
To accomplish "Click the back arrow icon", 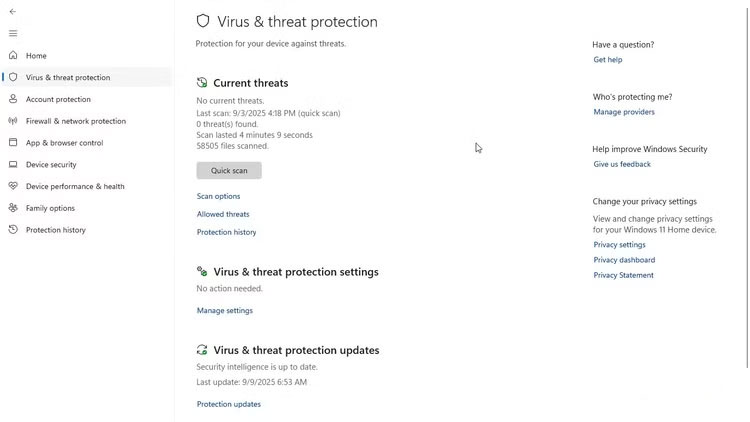I will pyautogui.click(x=13, y=11).
